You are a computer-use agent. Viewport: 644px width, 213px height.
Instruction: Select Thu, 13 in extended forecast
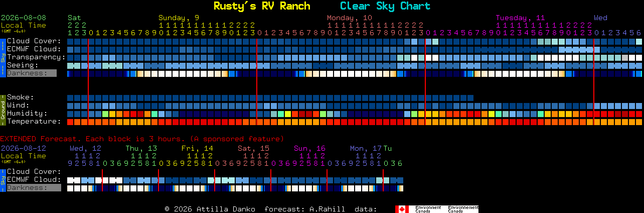pyautogui.click(x=141, y=148)
